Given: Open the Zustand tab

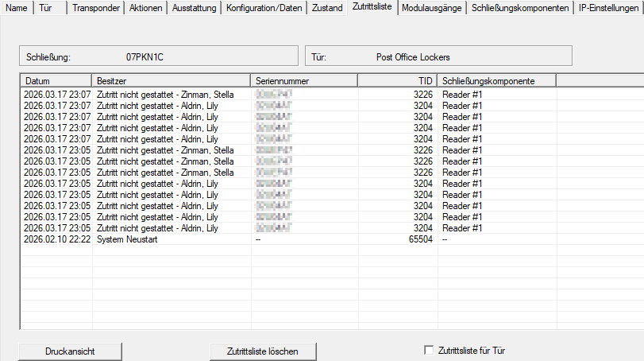Looking at the screenshot, I should [x=327, y=8].
